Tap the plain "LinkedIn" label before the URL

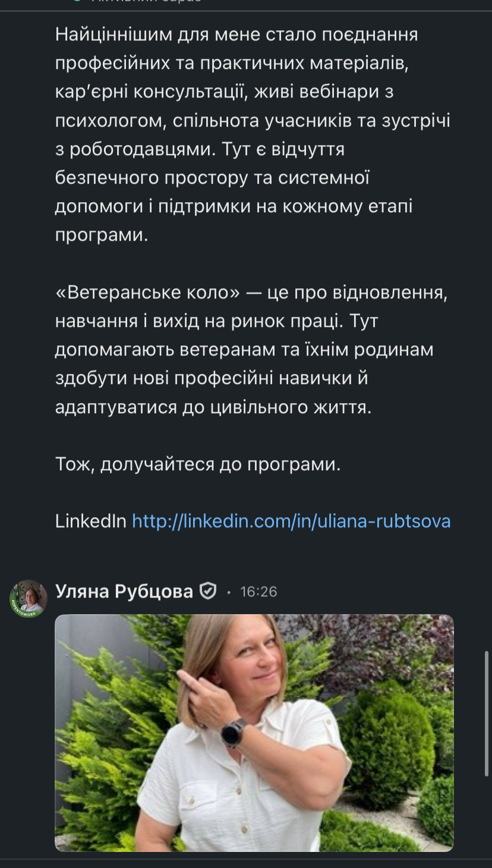[90, 521]
